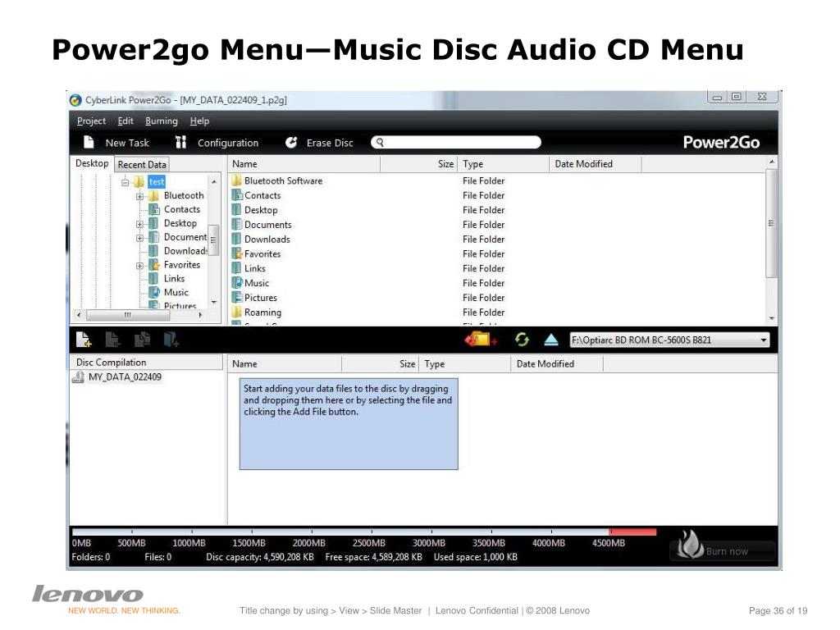840x630 pixels.
Task: Open the Help menu
Action: coord(199,121)
